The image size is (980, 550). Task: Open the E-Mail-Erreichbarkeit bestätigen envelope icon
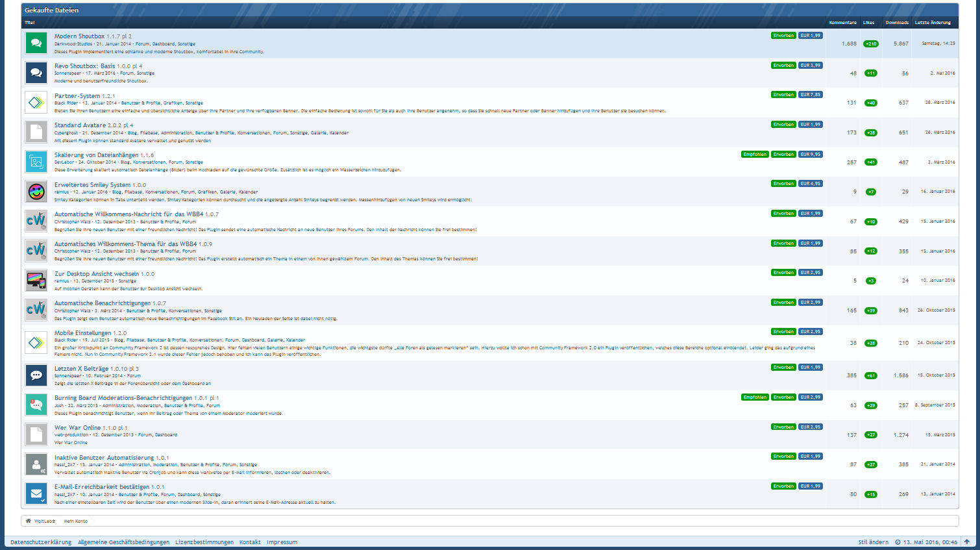click(36, 494)
